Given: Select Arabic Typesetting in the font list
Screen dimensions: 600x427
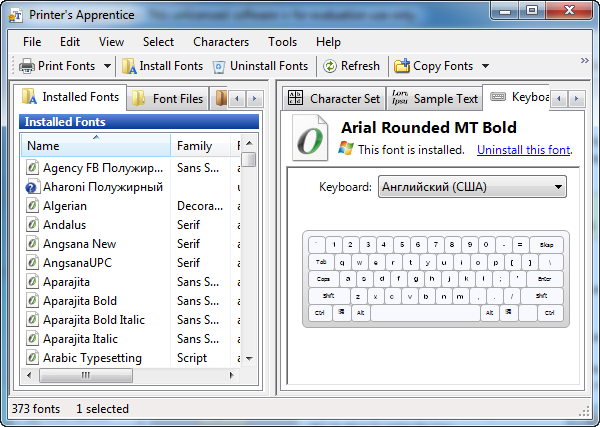Looking at the screenshot, I should [92, 358].
